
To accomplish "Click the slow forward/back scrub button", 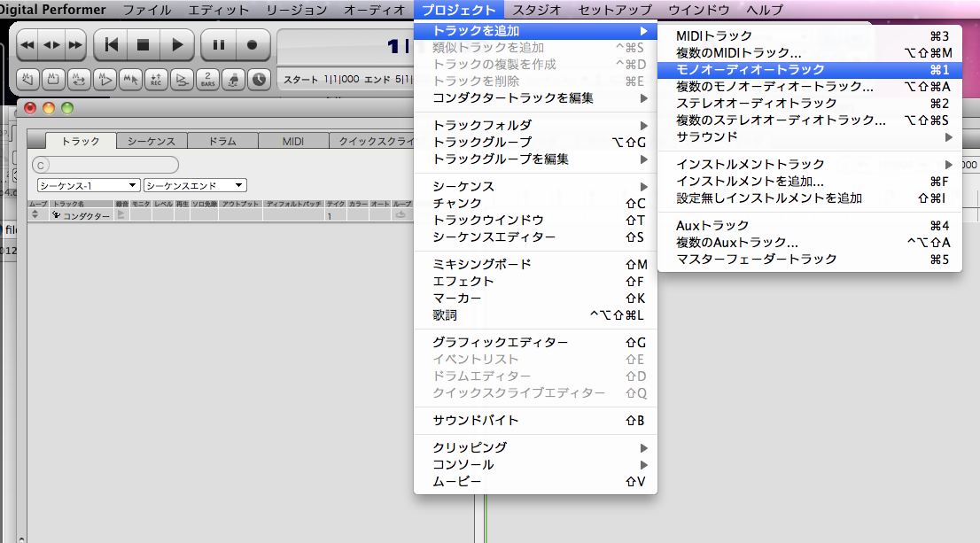I will click(51, 45).
